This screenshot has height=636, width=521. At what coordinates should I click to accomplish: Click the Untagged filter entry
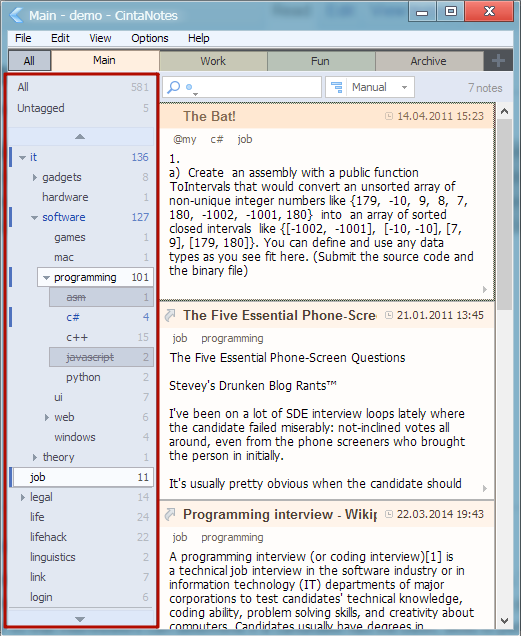(81, 108)
